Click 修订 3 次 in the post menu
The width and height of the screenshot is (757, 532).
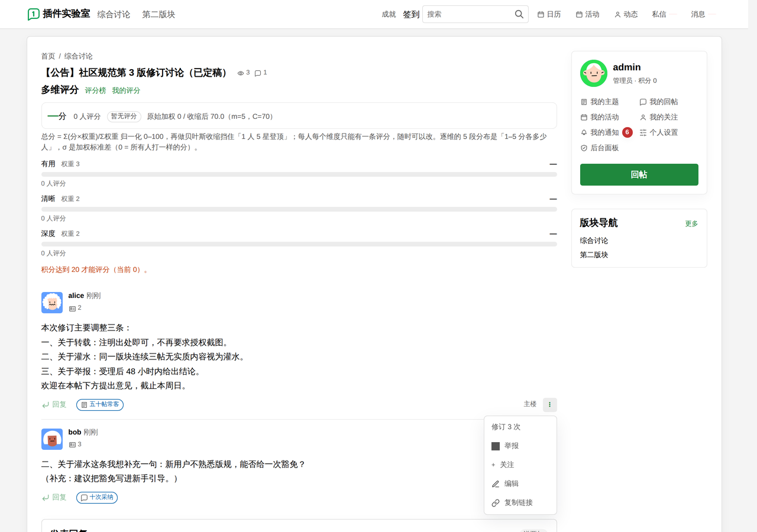coord(506,427)
